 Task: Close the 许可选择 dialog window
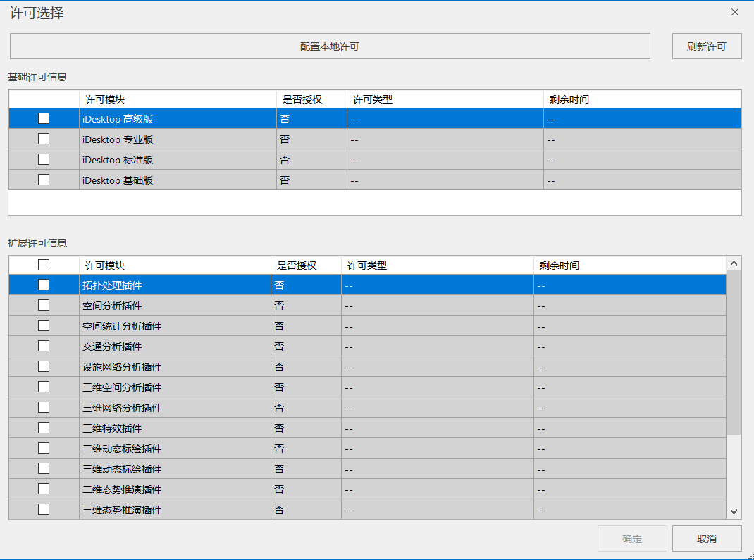tap(735, 12)
